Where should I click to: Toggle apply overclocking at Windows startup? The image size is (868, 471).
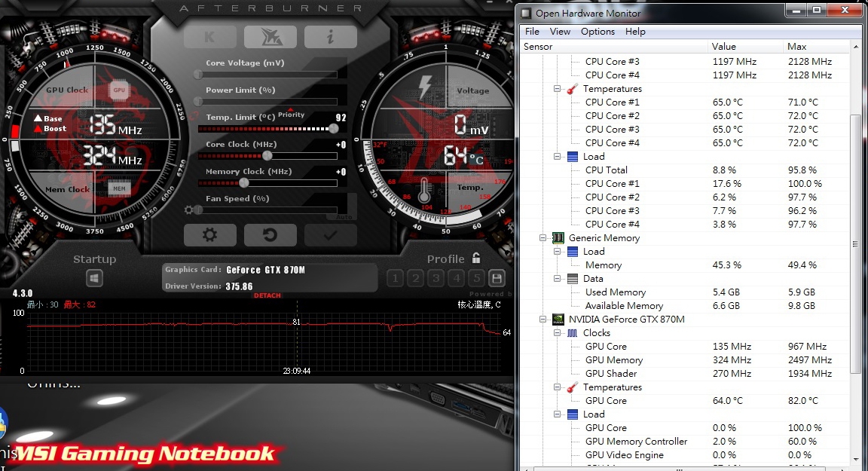94,278
